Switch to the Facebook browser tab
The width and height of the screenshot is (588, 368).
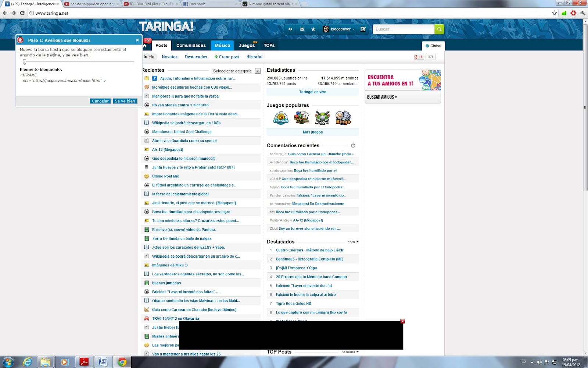click(x=210, y=4)
